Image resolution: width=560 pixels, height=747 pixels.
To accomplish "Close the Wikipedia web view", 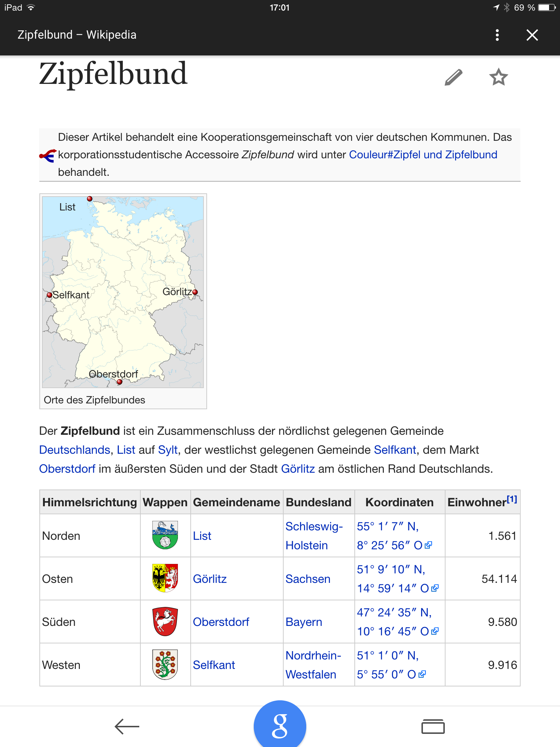I will pos(532,35).
